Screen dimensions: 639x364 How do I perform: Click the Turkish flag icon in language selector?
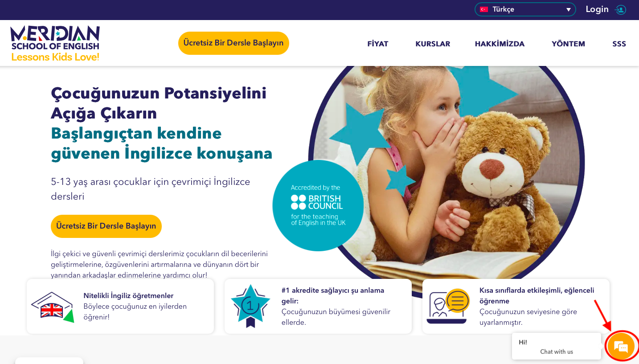tap(484, 9)
